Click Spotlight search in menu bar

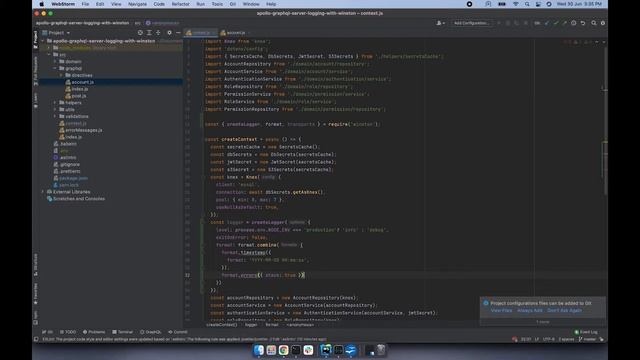click(527, 4)
